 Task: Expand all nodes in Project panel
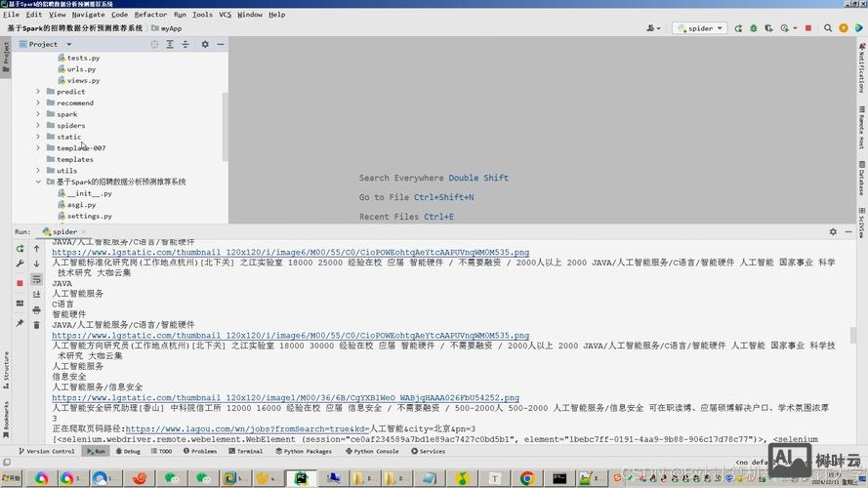170,44
